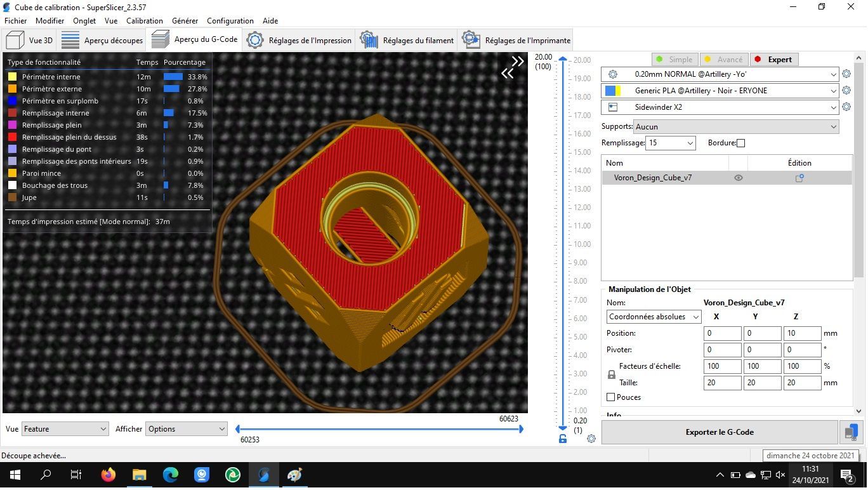
Task: Switch to Simple mode
Action: 674,60
